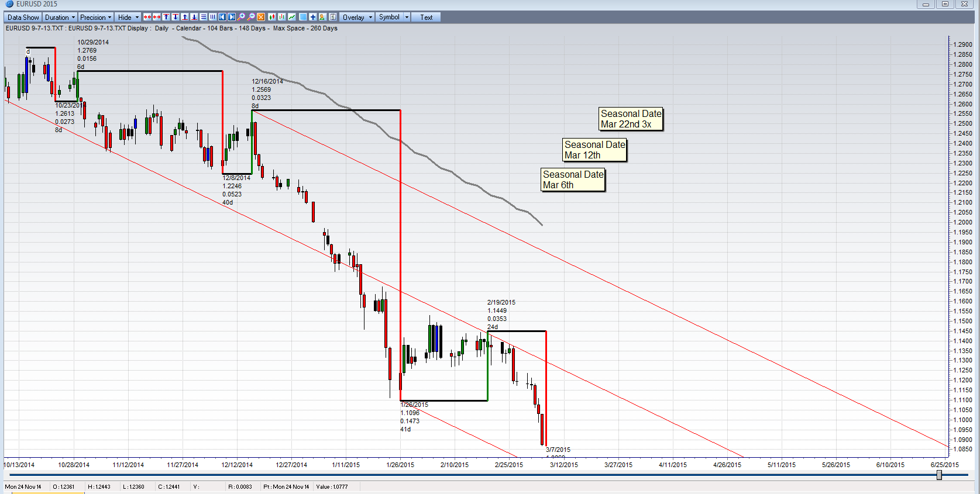Click status bar Value:1.0777 entry
This screenshot has width=980, height=494.
point(332,486)
